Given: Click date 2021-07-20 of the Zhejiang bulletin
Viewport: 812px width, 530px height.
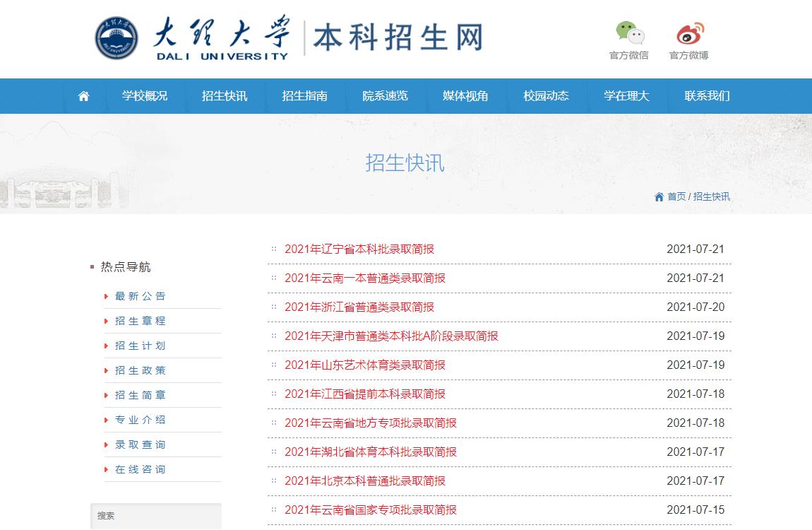Looking at the screenshot, I should pyautogui.click(x=695, y=307).
